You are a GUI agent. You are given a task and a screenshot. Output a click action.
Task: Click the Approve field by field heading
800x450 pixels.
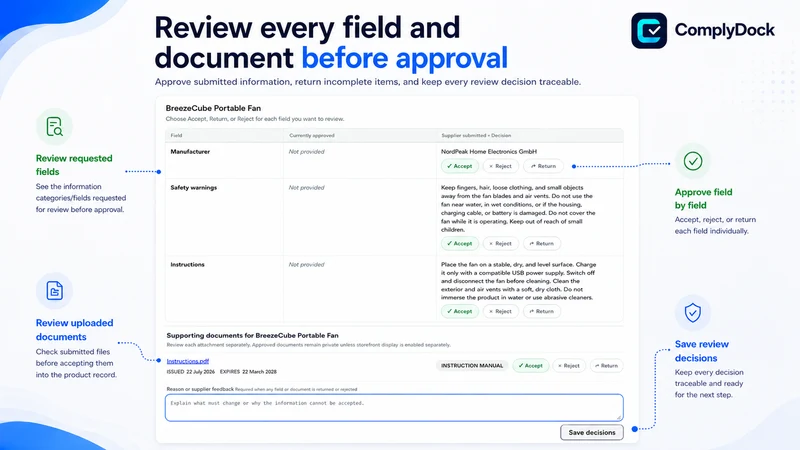point(704,198)
